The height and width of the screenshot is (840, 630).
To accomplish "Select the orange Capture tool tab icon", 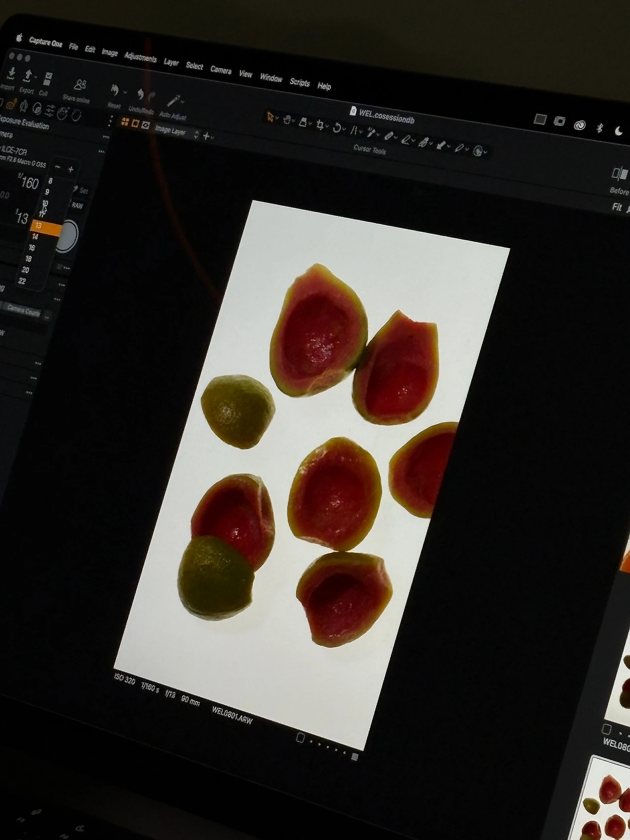I will (12, 104).
